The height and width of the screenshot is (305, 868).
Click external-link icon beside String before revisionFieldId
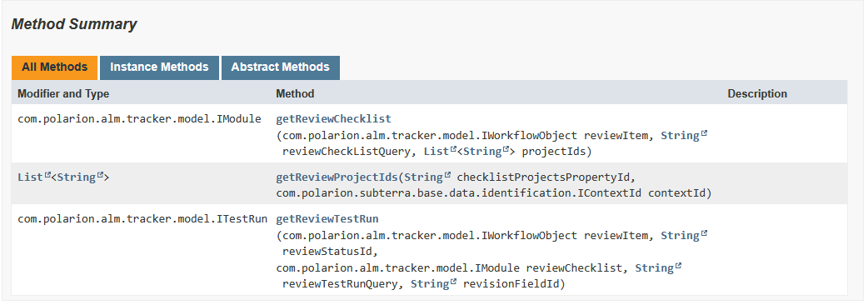[x=453, y=282]
